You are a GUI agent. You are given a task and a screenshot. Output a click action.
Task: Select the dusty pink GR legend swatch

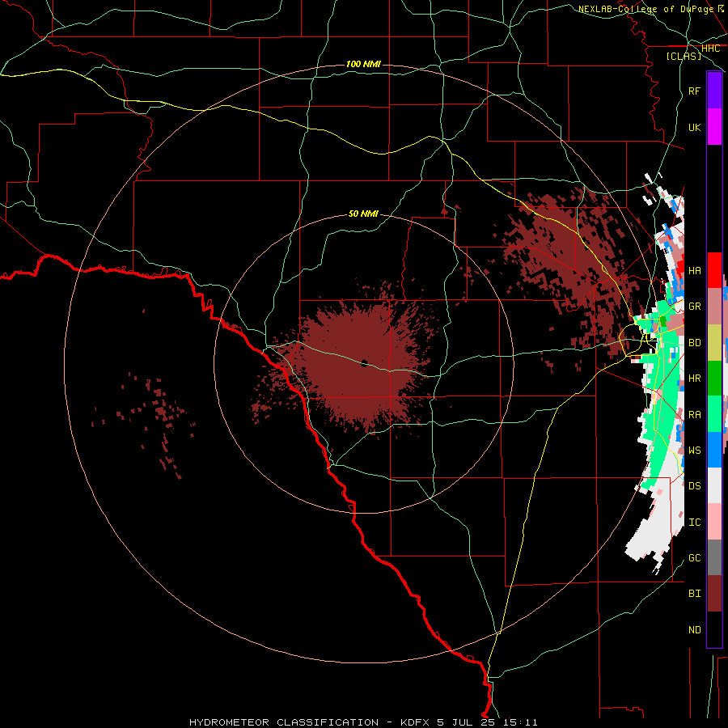714,307
